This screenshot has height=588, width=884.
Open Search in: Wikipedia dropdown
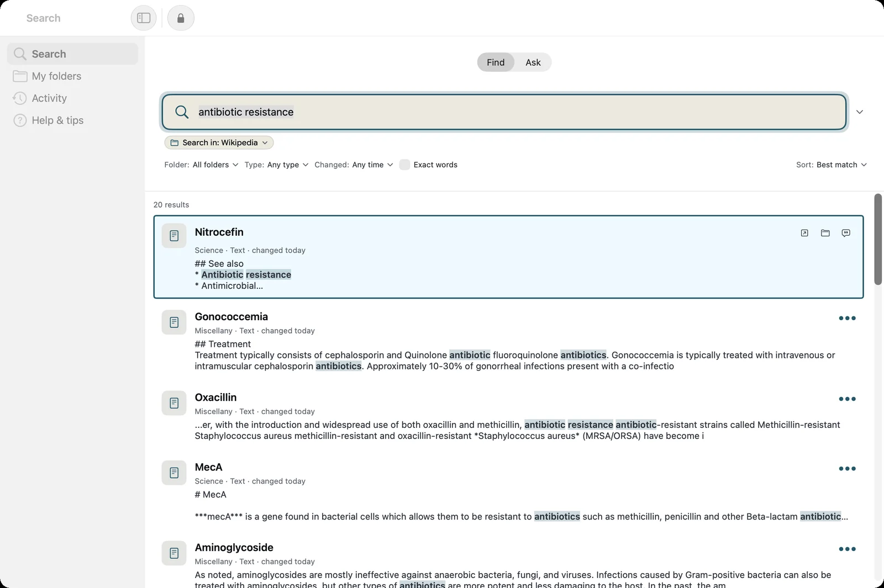pyautogui.click(x=219, y=142)
